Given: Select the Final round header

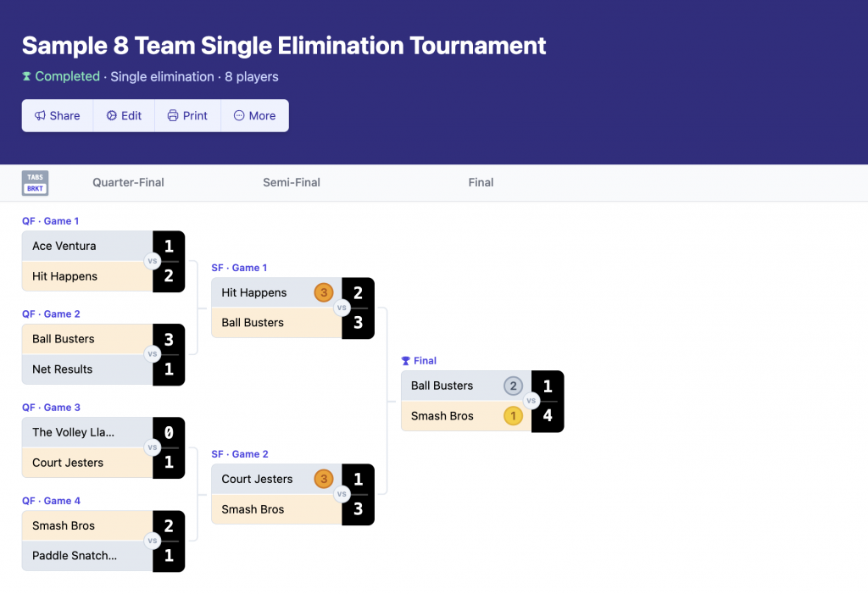Looking at the screenshot, I should [x=481, y=182].
